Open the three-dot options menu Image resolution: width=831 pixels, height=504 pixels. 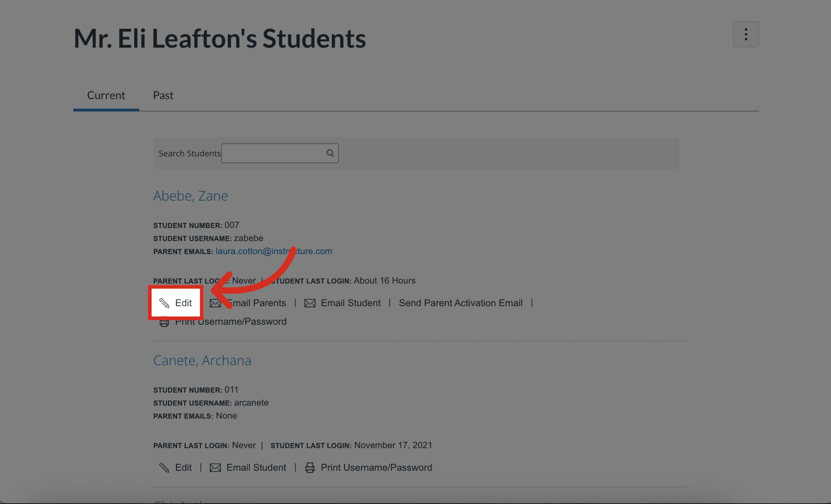[x=746, y=34]
